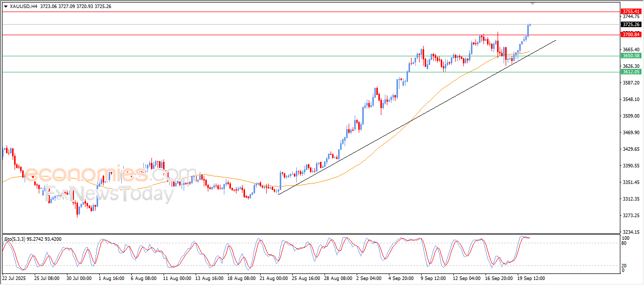Click the stochastic scale value 20
This screenshot has width=644, height=285.
point(624,265)
